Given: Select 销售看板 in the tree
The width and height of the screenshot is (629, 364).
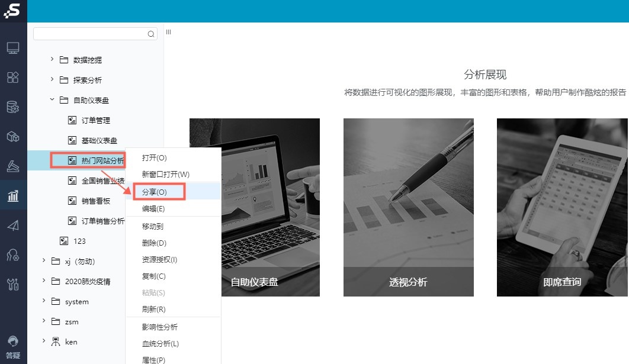Looking at the screenshot, I should point(96,201).
